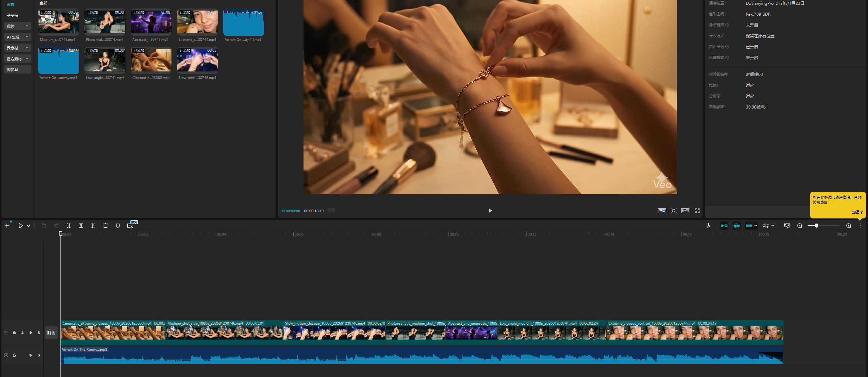Click delete-left trim tool
This screenshot has height=377, width=868.
point(81,226)
